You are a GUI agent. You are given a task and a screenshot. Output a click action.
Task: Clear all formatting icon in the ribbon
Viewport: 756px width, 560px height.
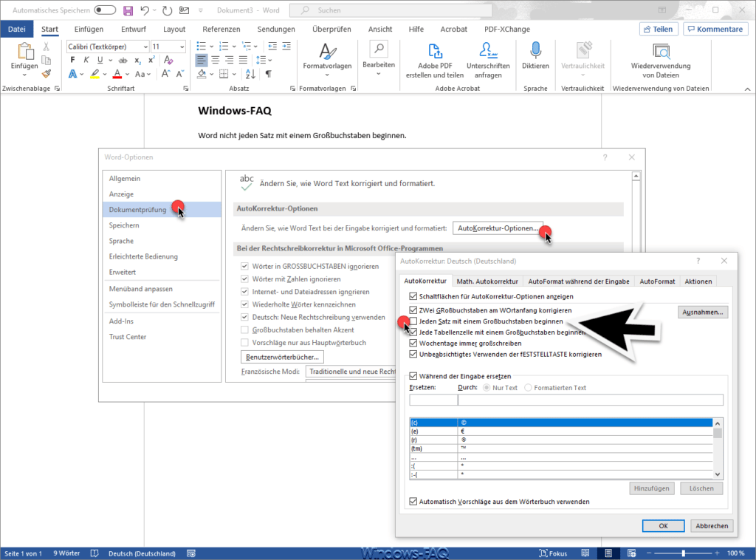168,60
